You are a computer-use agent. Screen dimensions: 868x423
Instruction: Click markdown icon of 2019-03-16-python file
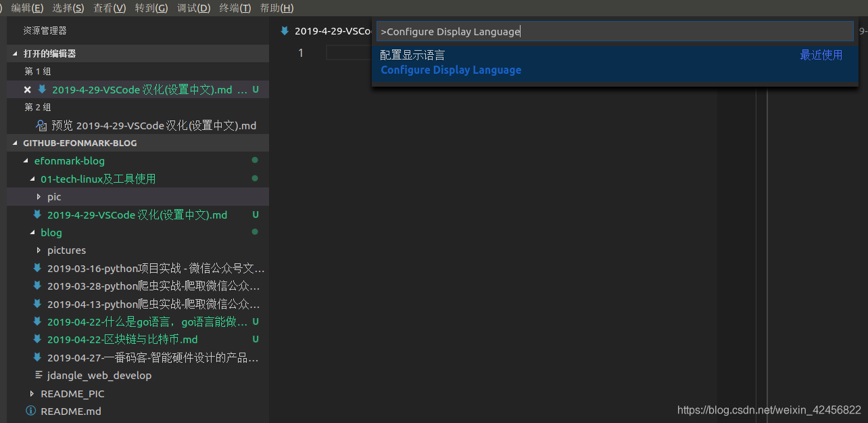click(37, 268)
